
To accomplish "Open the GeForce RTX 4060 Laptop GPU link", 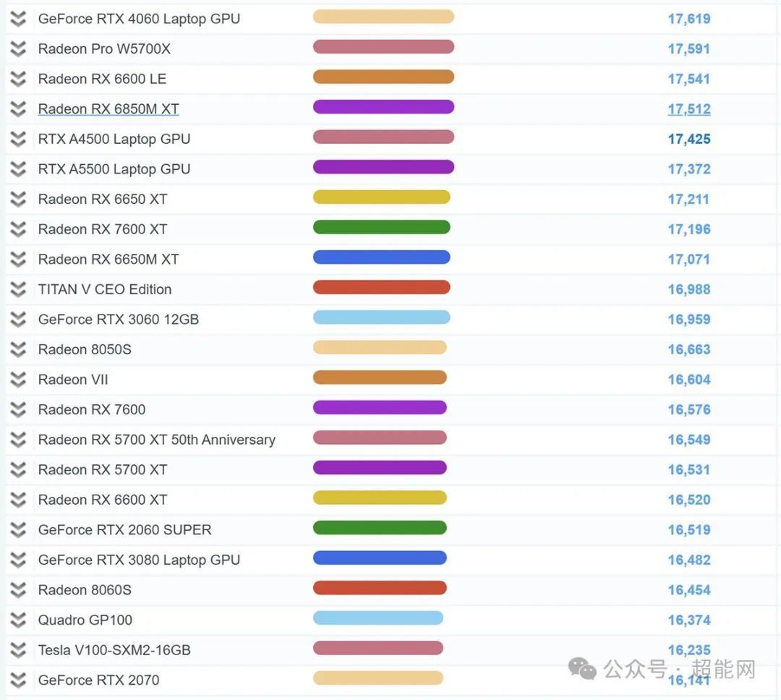I will (x=139, y=19).
